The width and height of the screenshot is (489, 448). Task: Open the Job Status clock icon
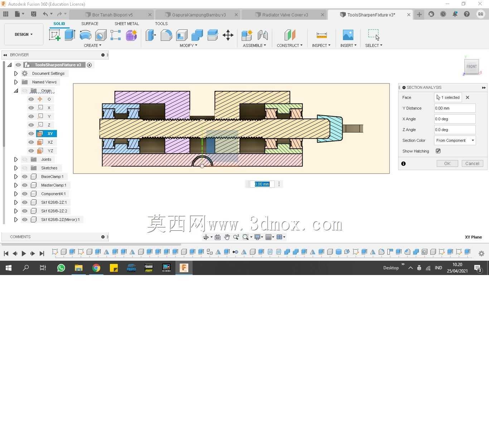tap(443, 14)
